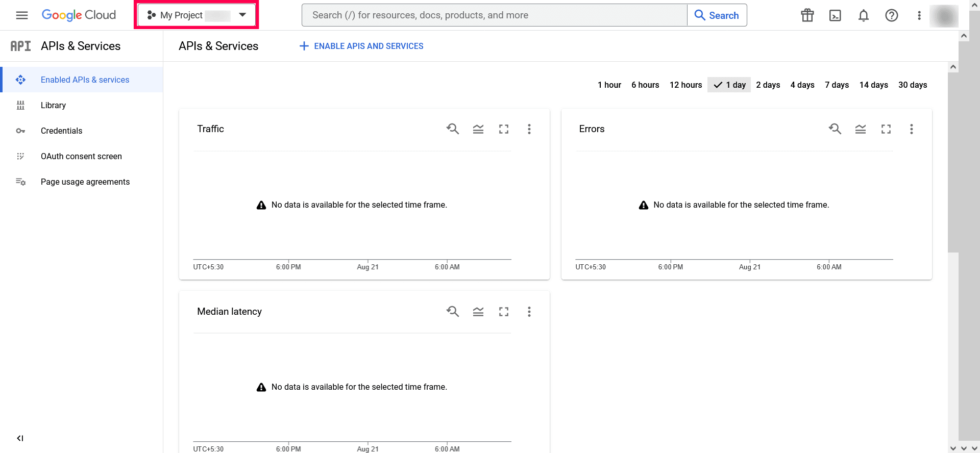Click the free trial gift icon

click(807, 15)
